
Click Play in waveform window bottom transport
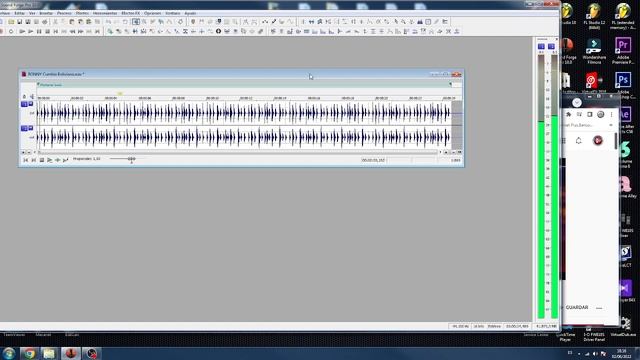pos(49,160)
